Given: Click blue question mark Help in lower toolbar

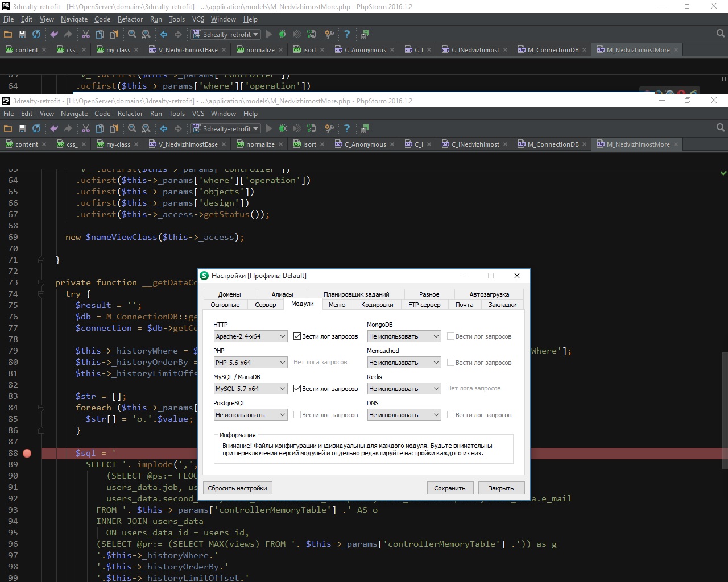Looking at the screenshot, I should point(346,128).
